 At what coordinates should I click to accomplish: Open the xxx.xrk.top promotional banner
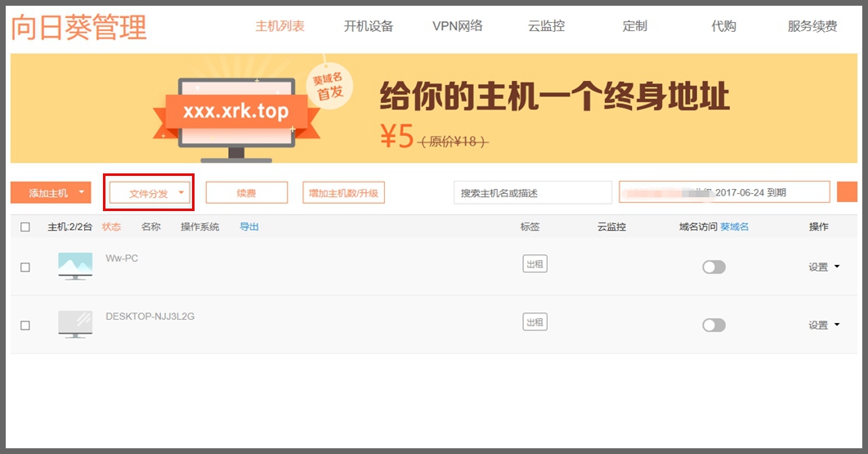(433, 109)
